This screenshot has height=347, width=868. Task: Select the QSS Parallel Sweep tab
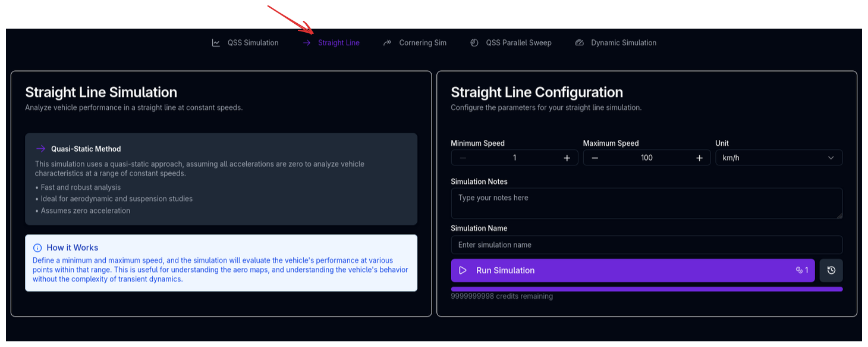pos(518,43)
